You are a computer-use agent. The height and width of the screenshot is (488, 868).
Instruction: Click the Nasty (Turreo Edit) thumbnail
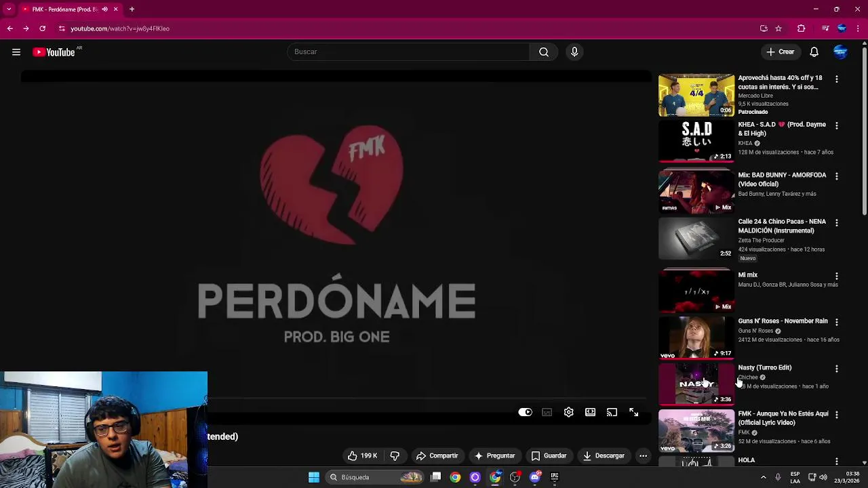pos(696,384)
